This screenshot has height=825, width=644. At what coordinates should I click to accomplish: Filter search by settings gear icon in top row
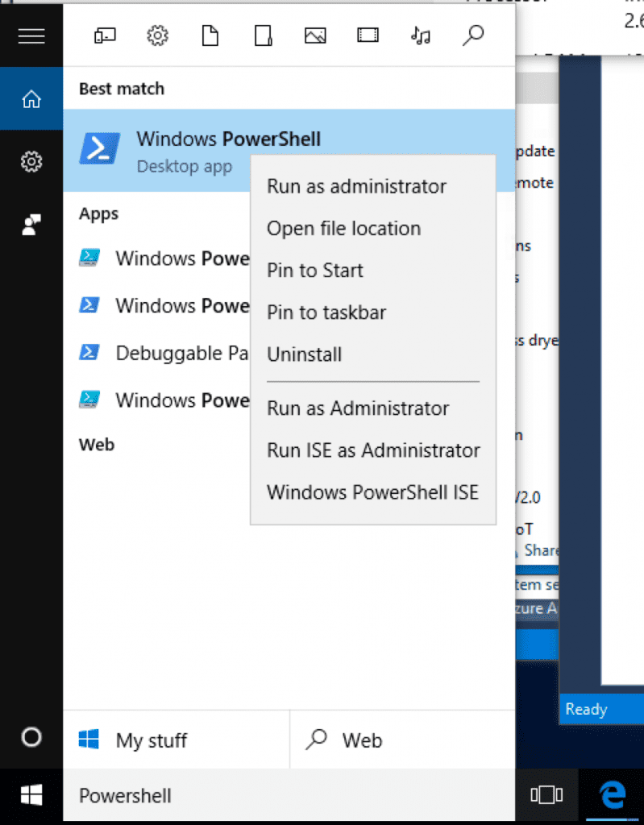pyautogui.click(x=157, y=35)
